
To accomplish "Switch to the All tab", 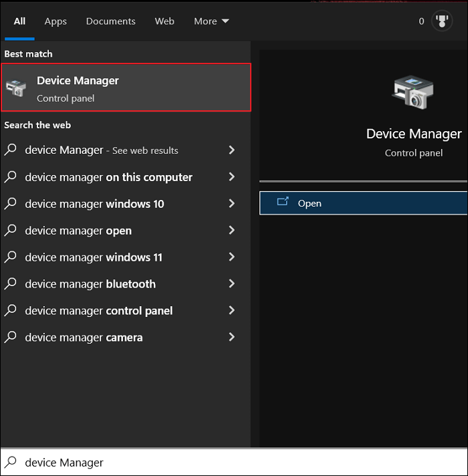I will 19,21.
